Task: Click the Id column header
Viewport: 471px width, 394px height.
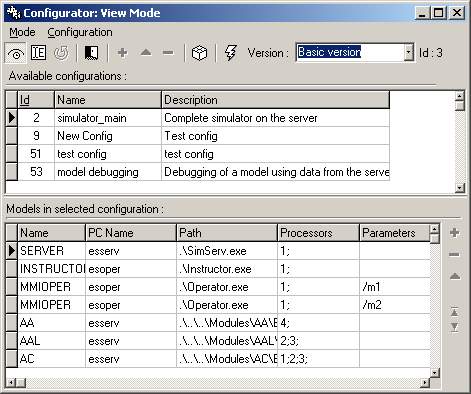Action: point(36,100)
